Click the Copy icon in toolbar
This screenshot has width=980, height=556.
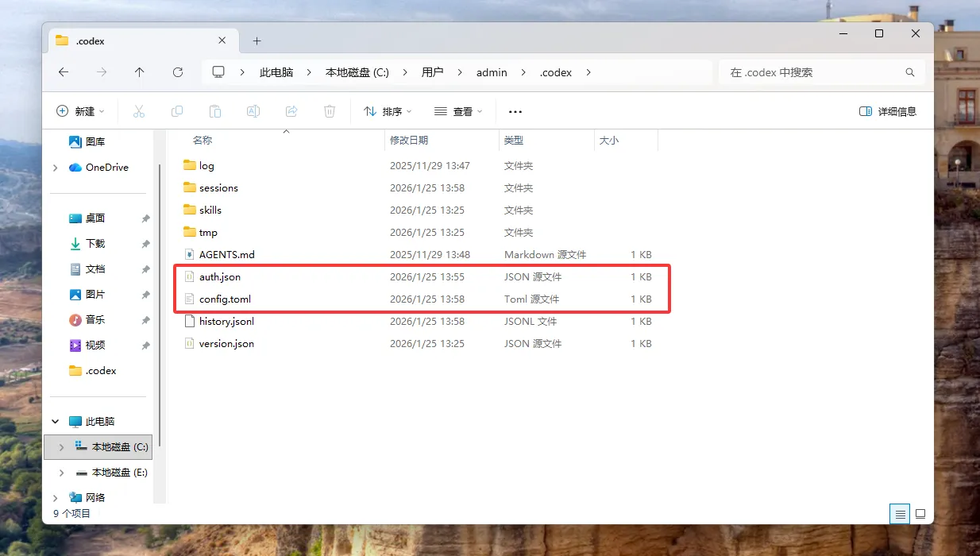point(177,112)
